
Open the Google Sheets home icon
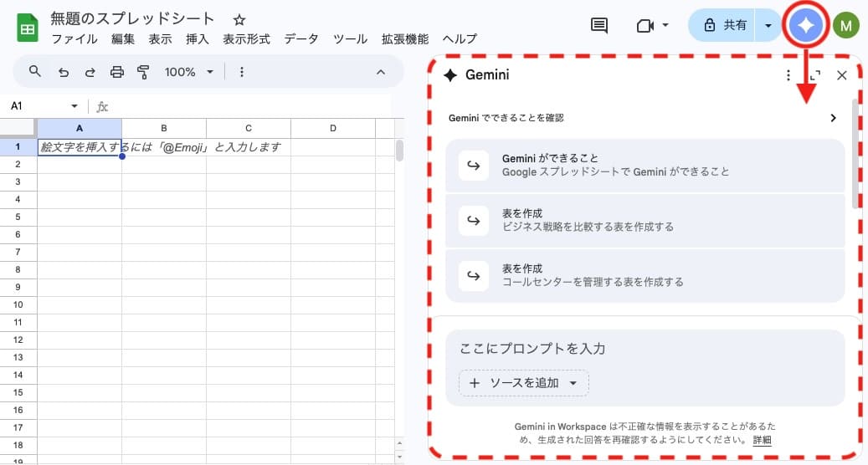(27, 28)
